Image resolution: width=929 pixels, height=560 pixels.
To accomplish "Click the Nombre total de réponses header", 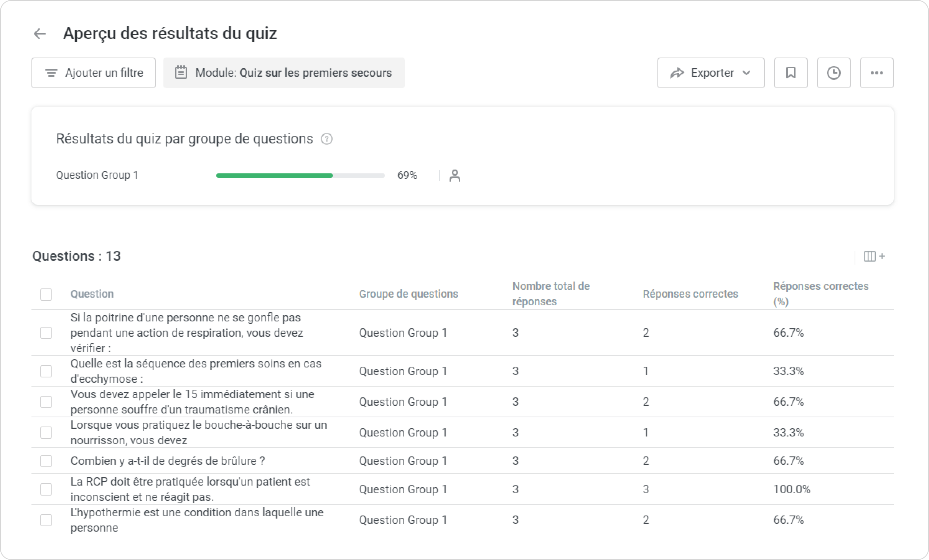I will coord(551,294).
